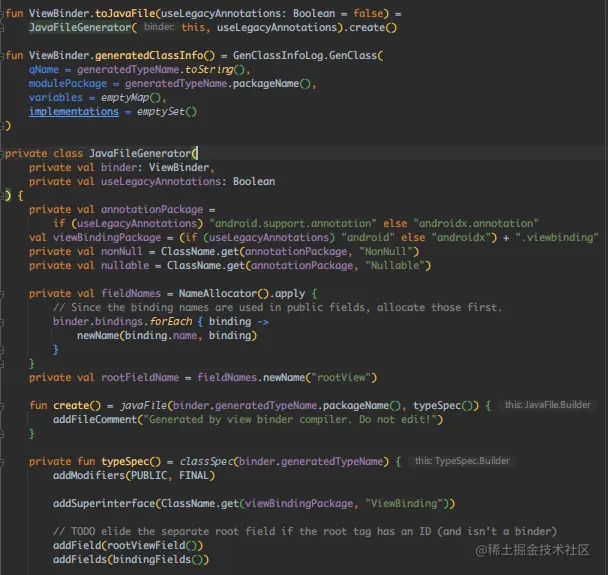
Task: Click typeSpec in 'private fun typeSpec()'
Action: 125,461
